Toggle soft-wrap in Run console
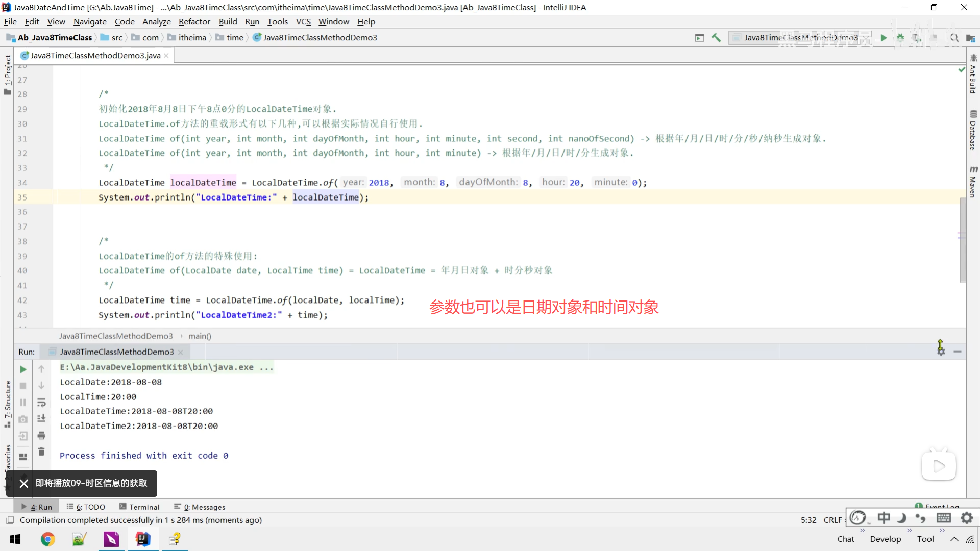The width and height of the screenshot is (980, 551). pyautogui.click(x=41, y=403)
